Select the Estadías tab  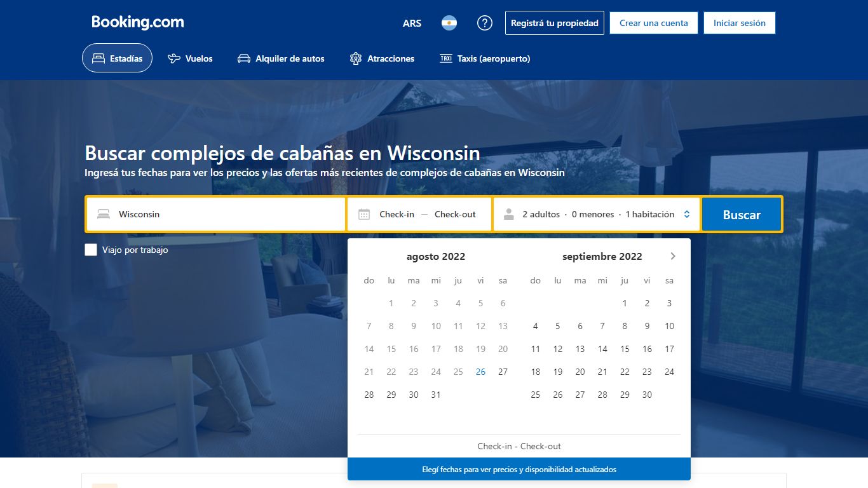click(117, 58)
